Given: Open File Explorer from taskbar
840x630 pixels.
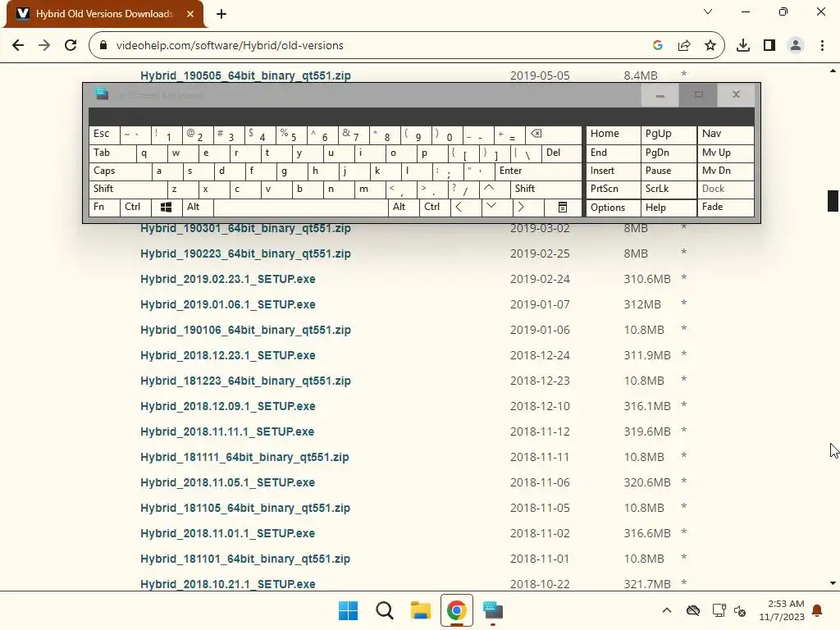Looking at the screenshot, I should point(421,610).
